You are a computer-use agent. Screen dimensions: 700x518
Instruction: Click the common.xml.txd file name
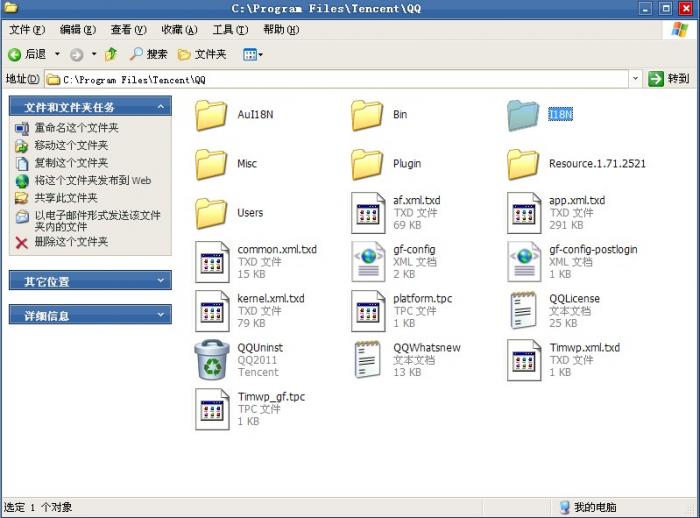pos(277,249)
